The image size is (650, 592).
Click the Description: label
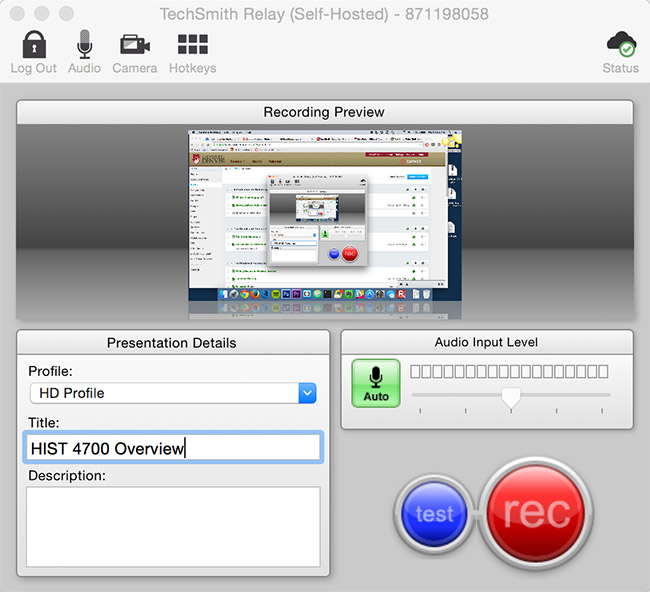tap(67, 476)
